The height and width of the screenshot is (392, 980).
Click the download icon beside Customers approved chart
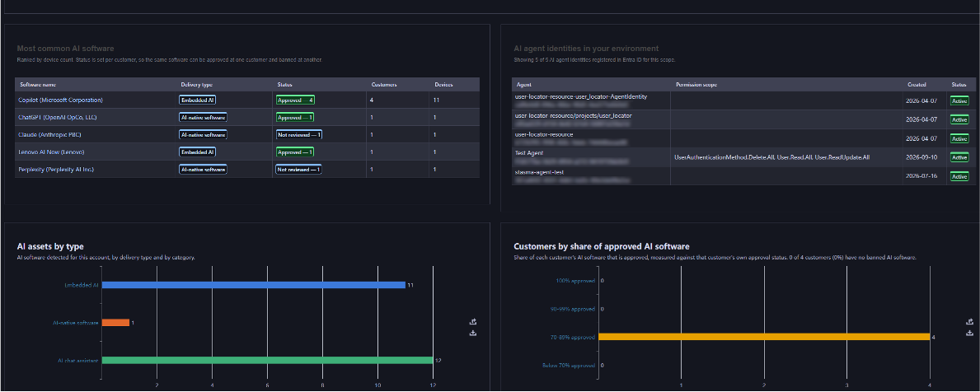point(969,334)
